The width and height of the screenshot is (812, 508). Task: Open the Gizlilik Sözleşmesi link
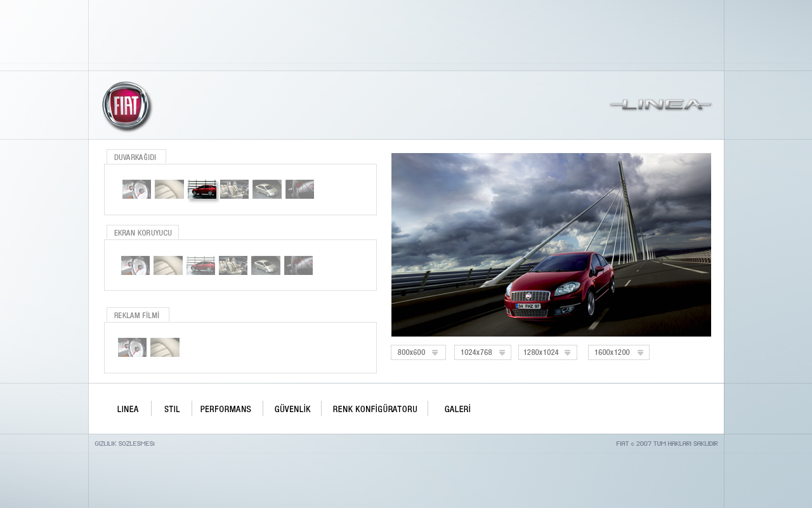pos(125,444)
